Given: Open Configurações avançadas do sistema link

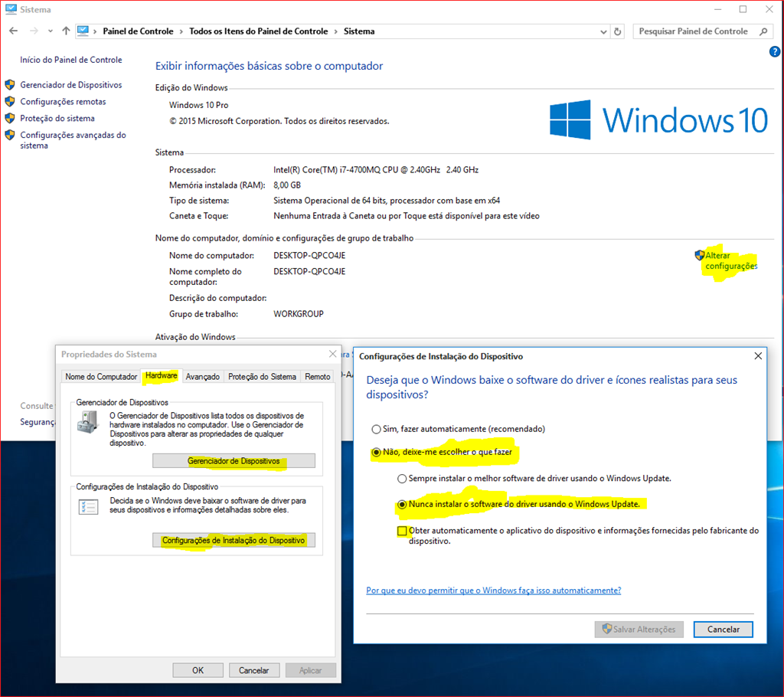Looking at the screenshot, I should click(73, 140).
